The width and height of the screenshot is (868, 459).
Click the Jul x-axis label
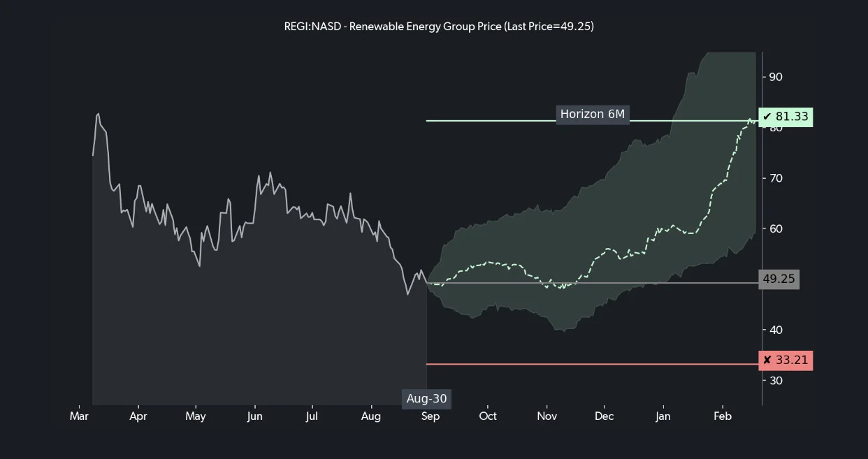tap(312, 416)
